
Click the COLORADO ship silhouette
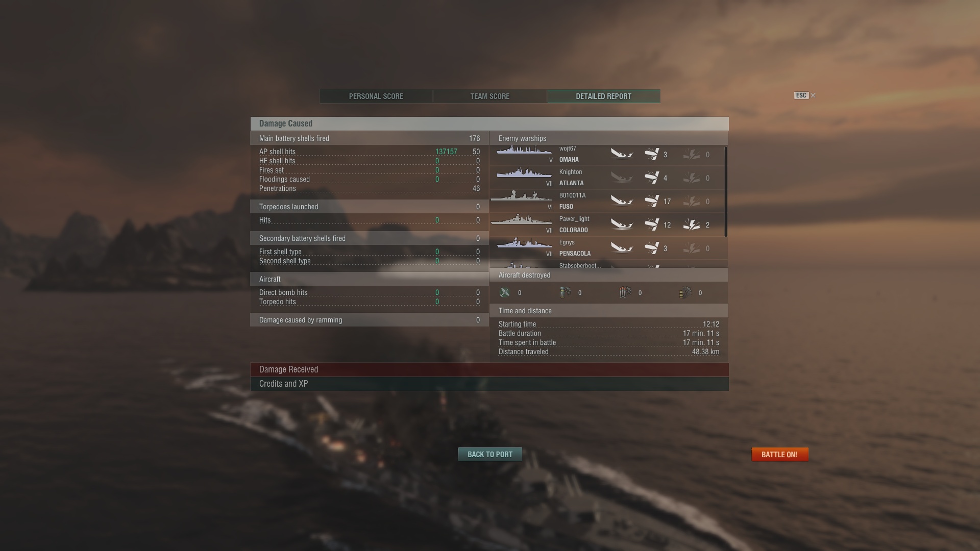coord(521,219)
